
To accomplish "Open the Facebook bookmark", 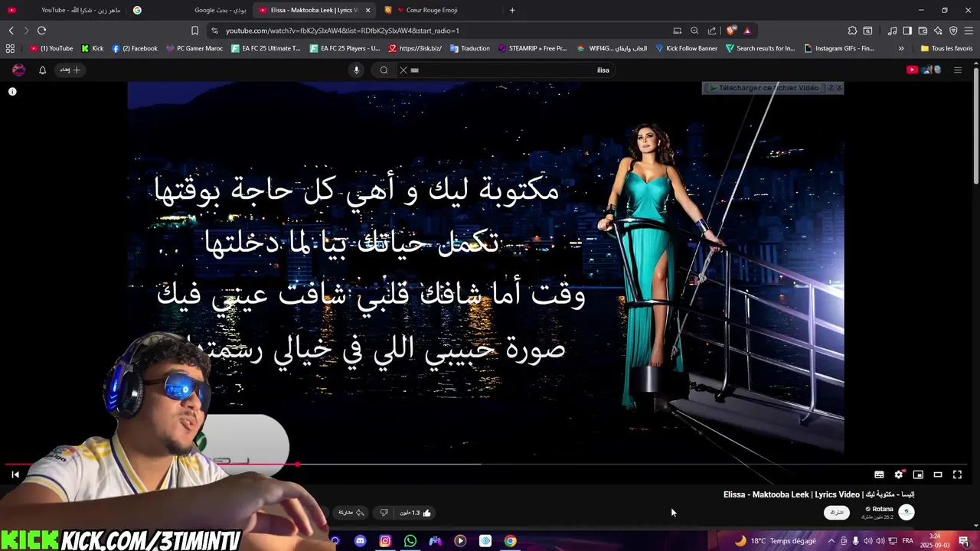I will [135, 48].
